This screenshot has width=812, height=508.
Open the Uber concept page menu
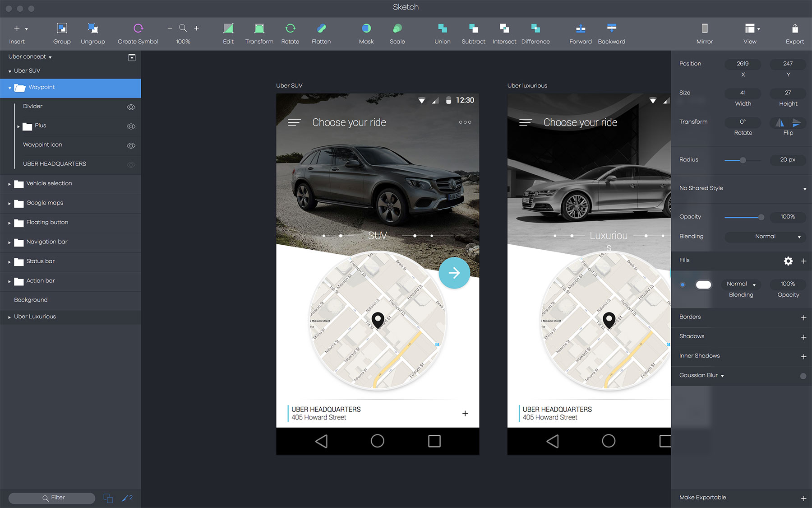[30, 57]
